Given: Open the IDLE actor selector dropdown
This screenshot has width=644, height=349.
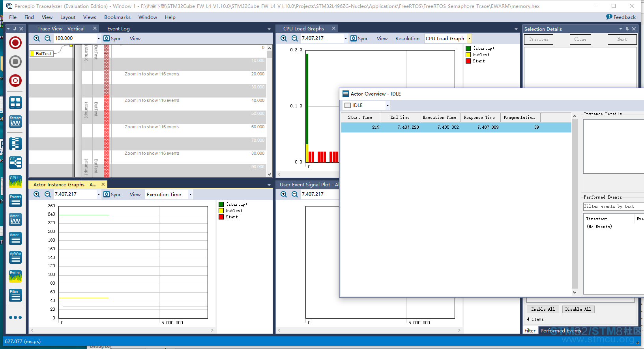Looking at the screenshot, I should 388,105.
